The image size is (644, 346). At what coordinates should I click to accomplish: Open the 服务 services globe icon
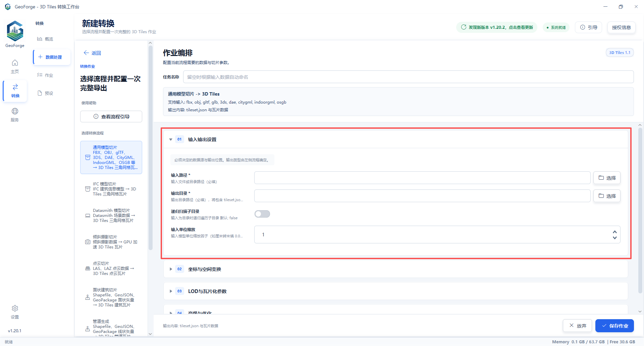pyautogui.click(x=15, y=115)
